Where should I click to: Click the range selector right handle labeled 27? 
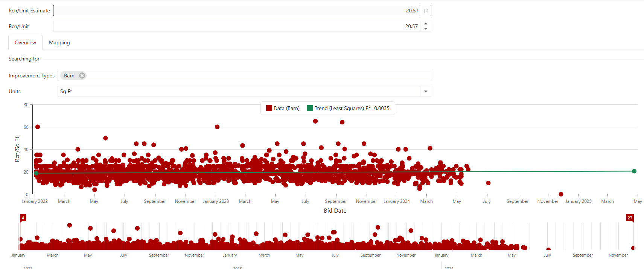point(630,218)
